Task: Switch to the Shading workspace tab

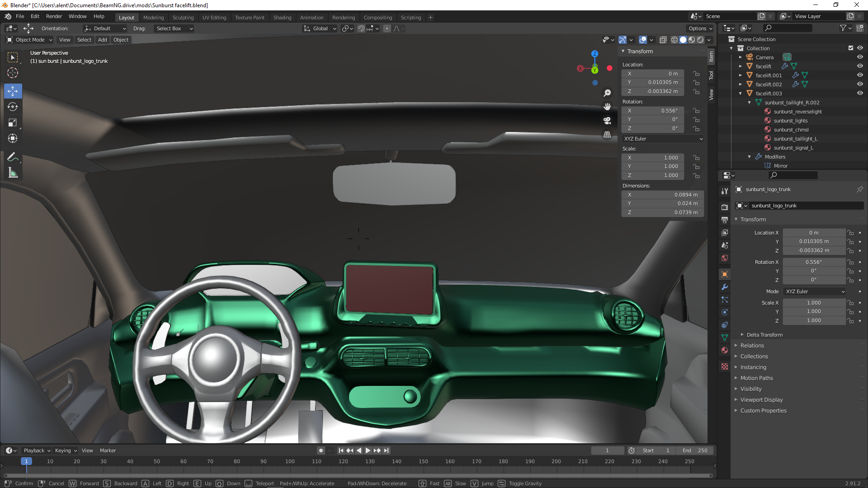Action: coord(282,18)
